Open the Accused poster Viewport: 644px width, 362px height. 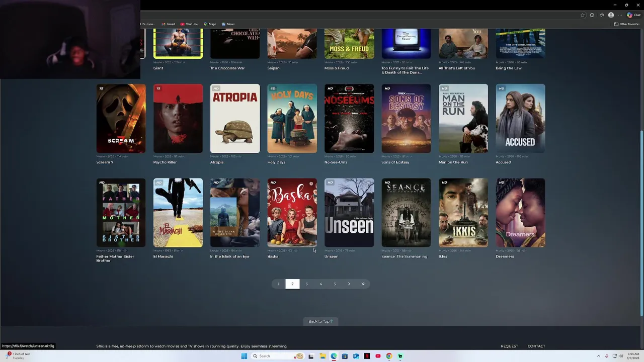pyautogui.click(x=520, y=118)
